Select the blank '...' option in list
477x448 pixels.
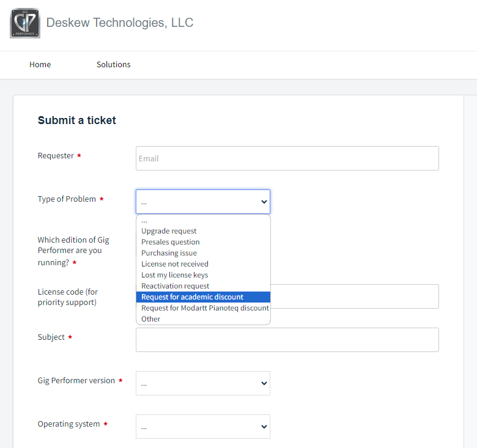pos(203,221)
